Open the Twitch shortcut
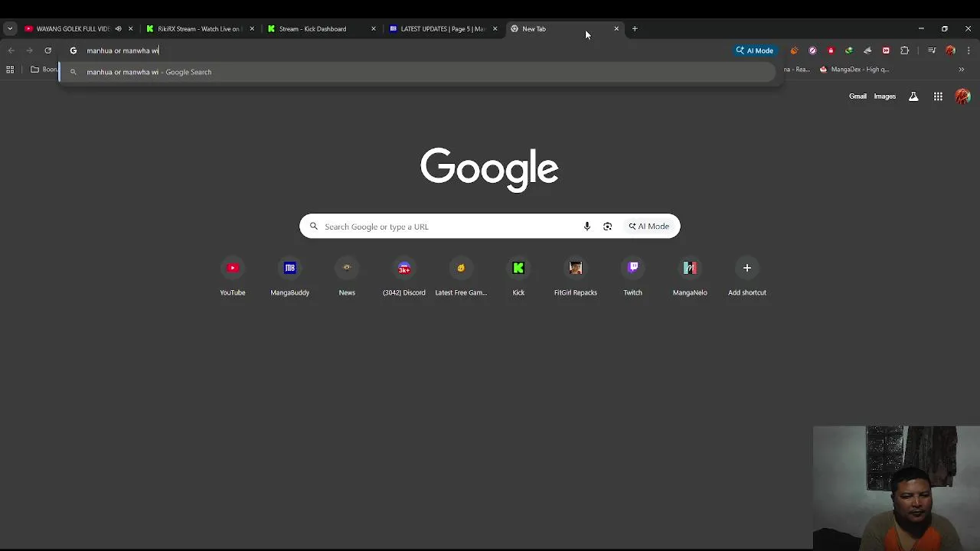The image size is (980, 551). pos(632,278)
